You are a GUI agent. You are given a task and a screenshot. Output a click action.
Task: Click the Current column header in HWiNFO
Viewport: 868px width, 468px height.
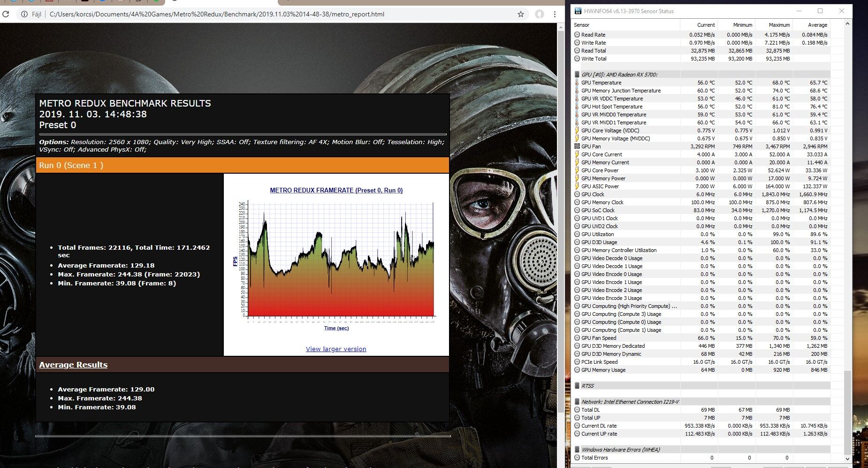coord(699,25)
